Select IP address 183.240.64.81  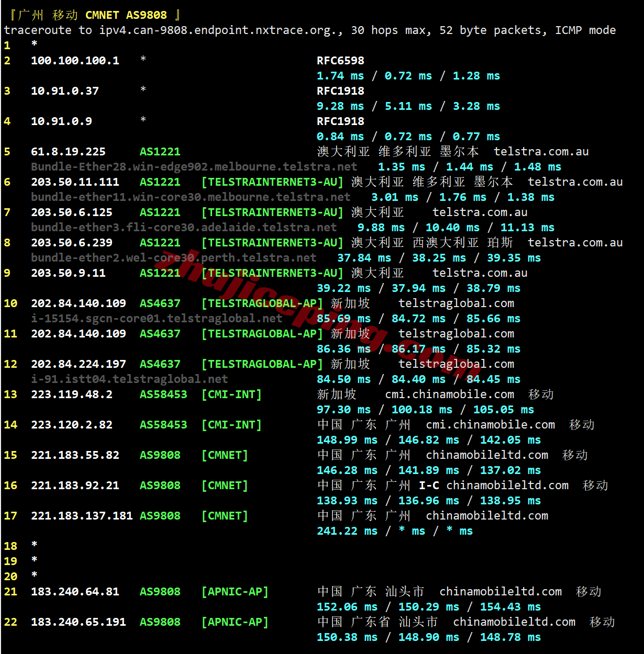[x=75, y=592]
